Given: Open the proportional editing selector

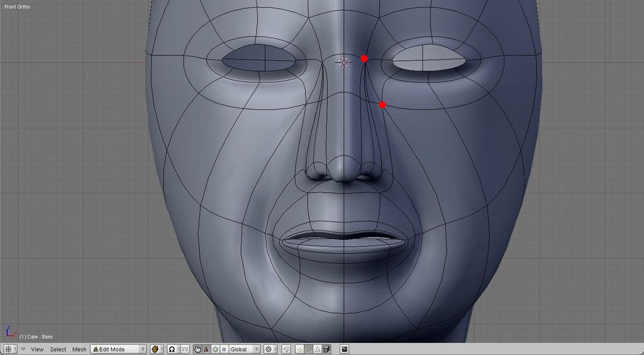Looking at the screenshot, I should click(270, 349).
